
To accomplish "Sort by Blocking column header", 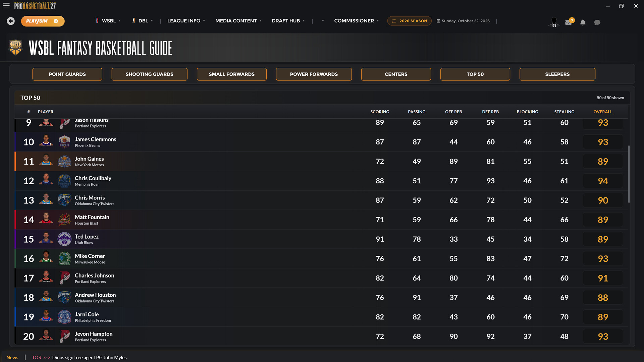I will [x=527, y=112].
